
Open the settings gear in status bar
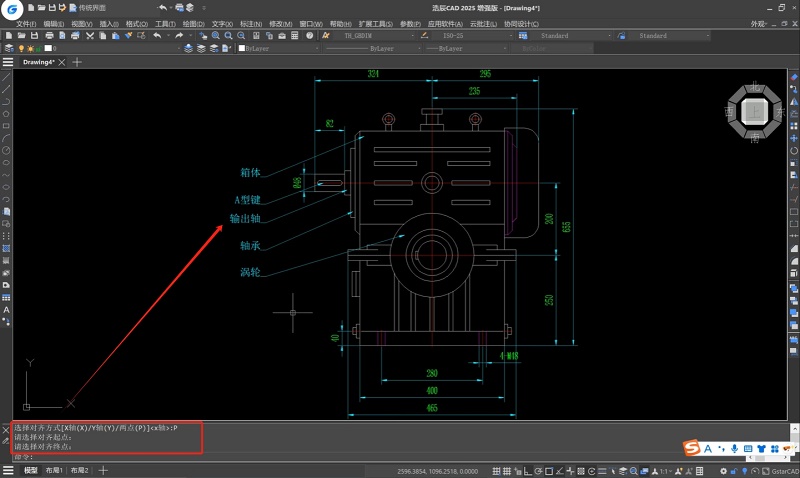pyautogui.click(x=723, y=471)
